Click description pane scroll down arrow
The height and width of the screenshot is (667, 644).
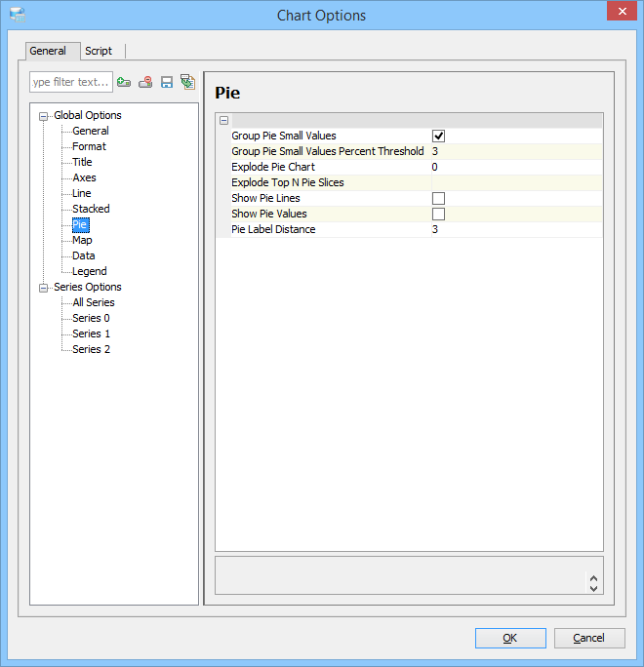pos(594,589)
